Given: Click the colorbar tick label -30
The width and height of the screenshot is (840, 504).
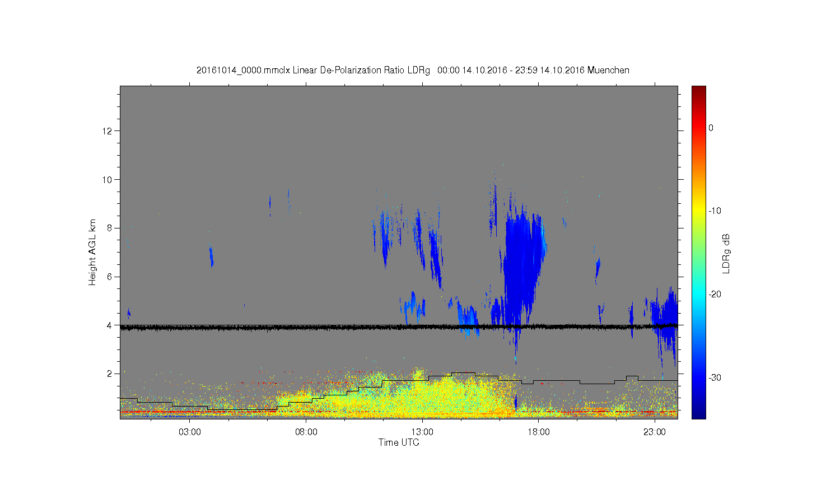Looking at the screenshot, I should (x=715, y=378).
